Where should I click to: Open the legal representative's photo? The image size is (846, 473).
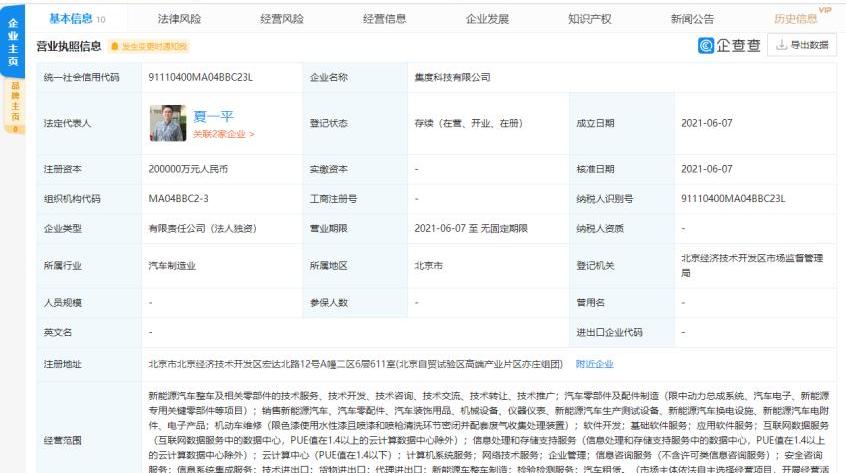point(167,123)
